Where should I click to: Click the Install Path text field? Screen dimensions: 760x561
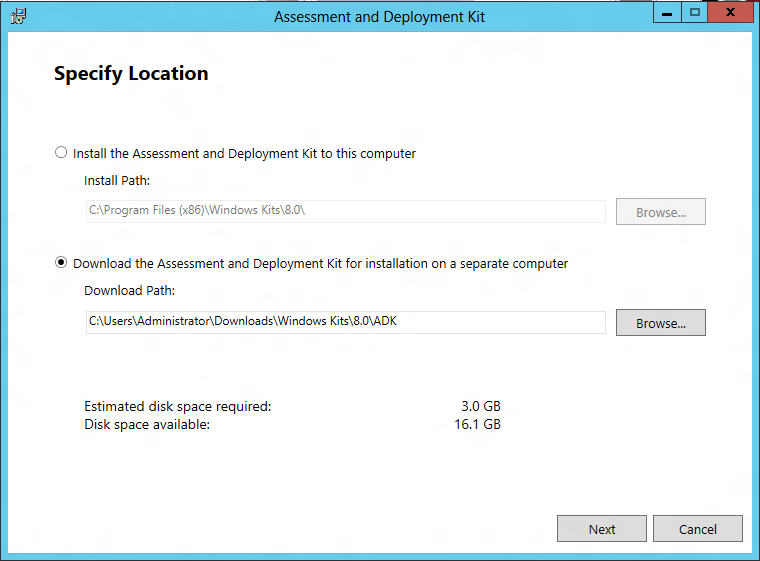pos(346,211)
